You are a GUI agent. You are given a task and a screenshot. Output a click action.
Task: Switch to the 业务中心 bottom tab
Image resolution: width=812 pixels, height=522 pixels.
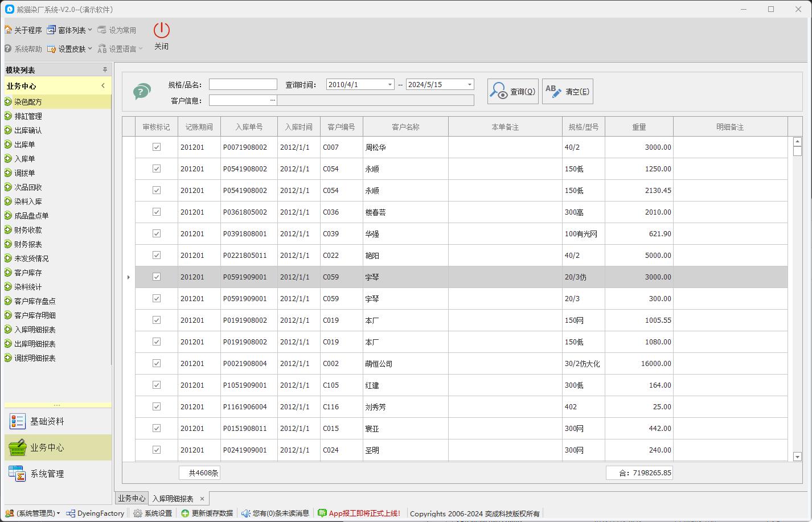point(132,498)
